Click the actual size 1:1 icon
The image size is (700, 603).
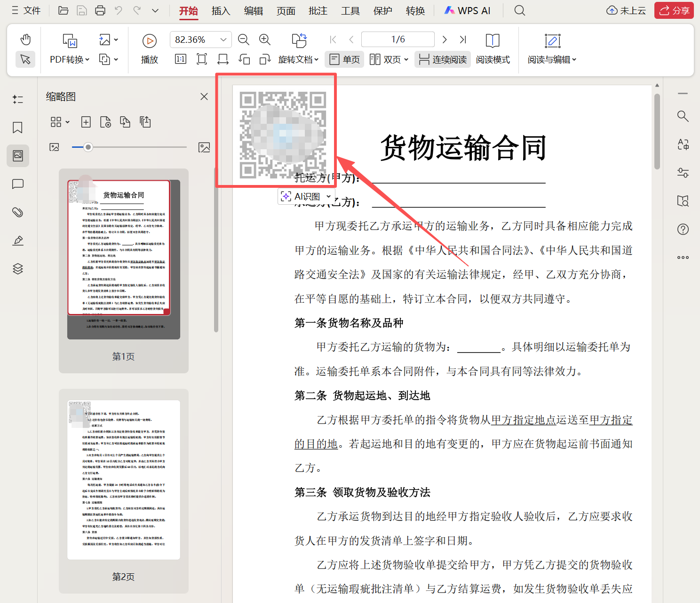pyautogui.click(x=181, y=59)
